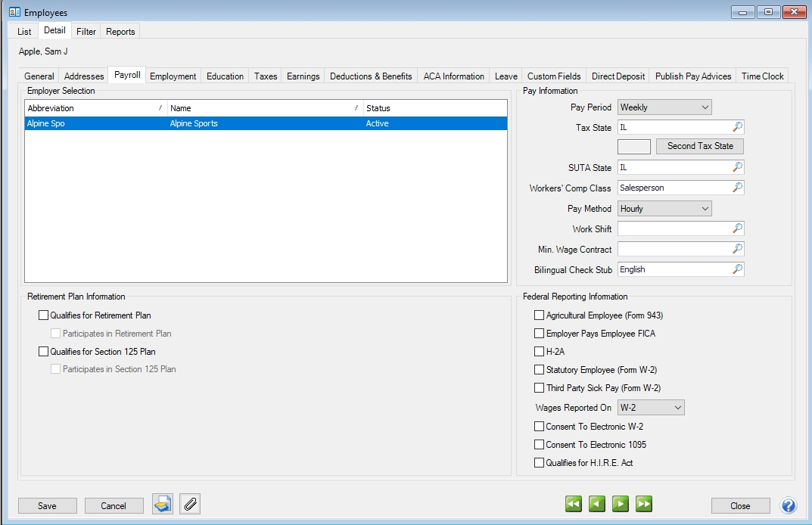Viewport: 812px width, 525px height.
Task: Switch to the Direct Deposit tab
Action: 618,76
